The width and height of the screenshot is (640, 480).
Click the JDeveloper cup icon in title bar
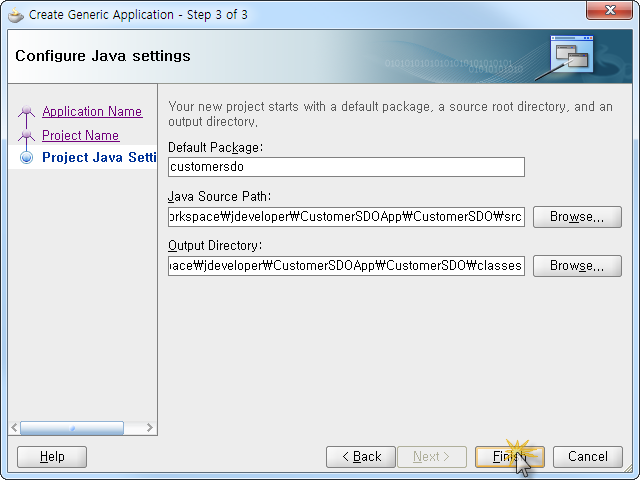click(x=16, y=15)
